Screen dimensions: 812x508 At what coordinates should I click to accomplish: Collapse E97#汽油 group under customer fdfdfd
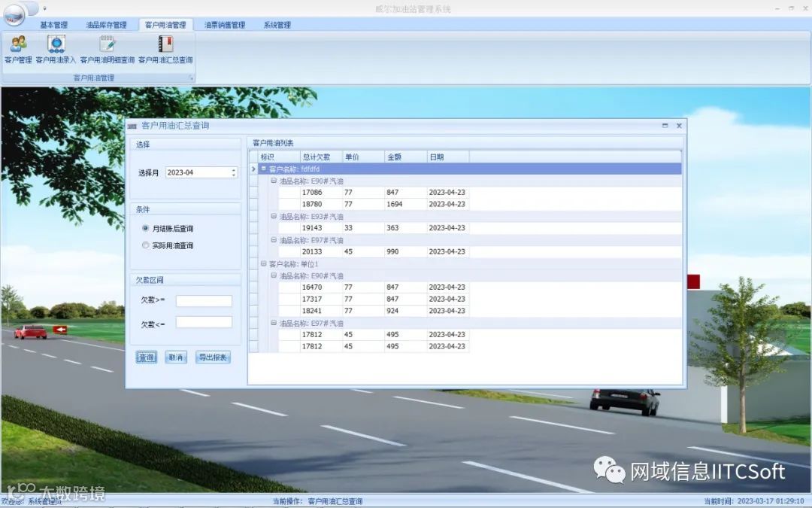[274, 240]
